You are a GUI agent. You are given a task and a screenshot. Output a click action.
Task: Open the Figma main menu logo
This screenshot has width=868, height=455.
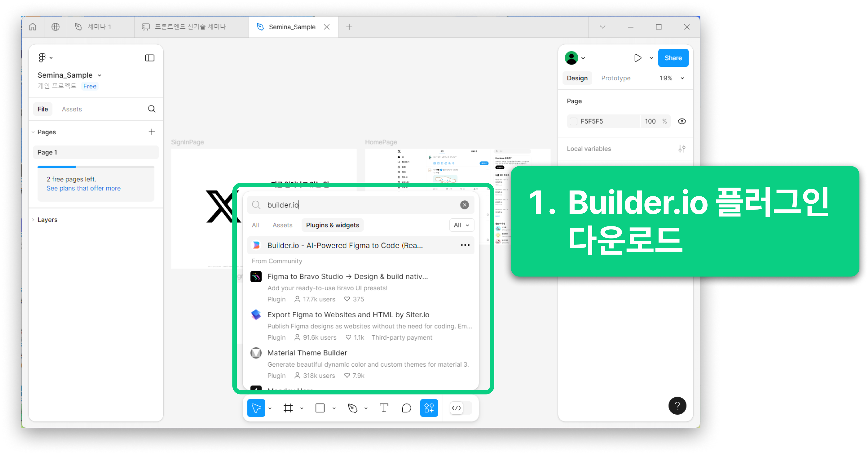tap(42, 58)
